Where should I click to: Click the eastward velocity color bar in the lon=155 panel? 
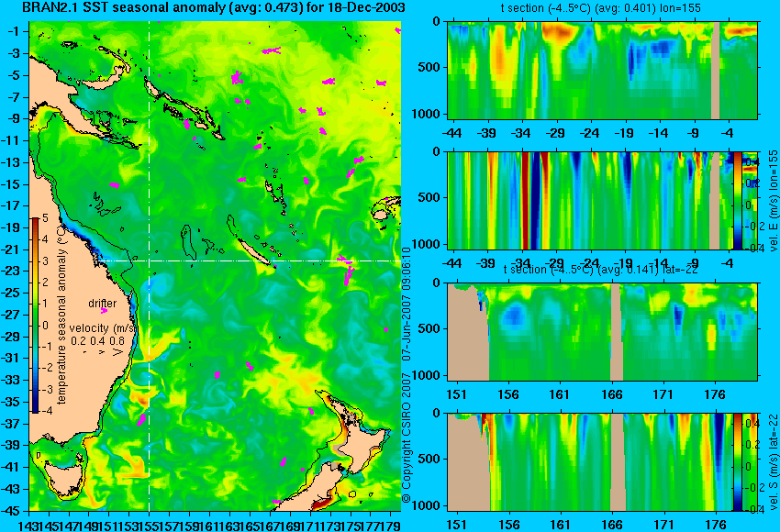(738, 201)
